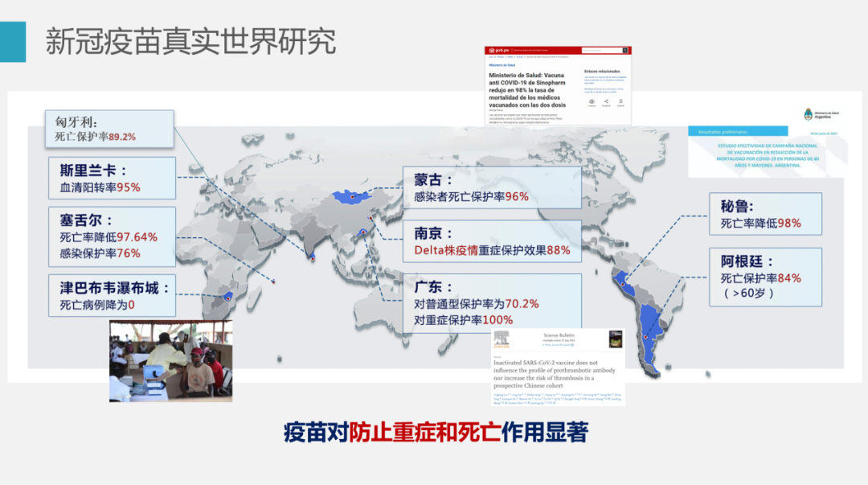Viewport: 868px width, 485px height.
Task: Click the Sinopharm article headline on gob.pe
Action: point(526,90)
